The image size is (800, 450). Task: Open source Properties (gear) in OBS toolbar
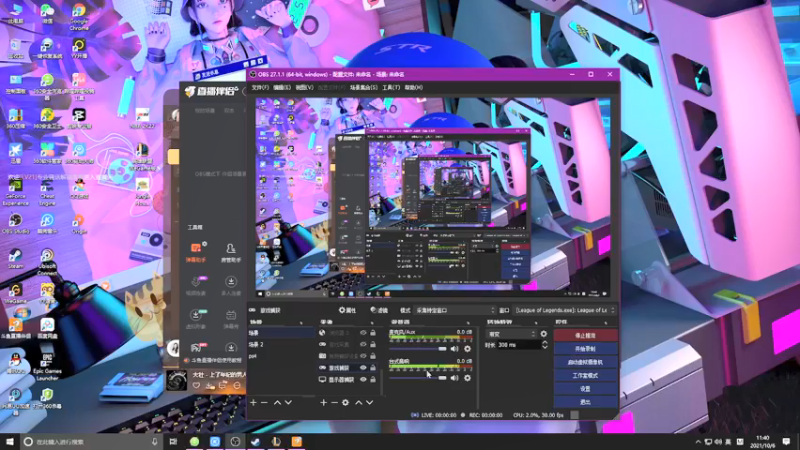coord(347,310)
